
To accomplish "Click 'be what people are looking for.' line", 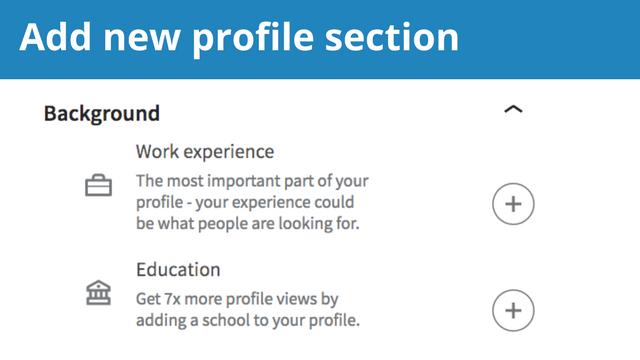I will pyautogui.click(x=248, y=223).
